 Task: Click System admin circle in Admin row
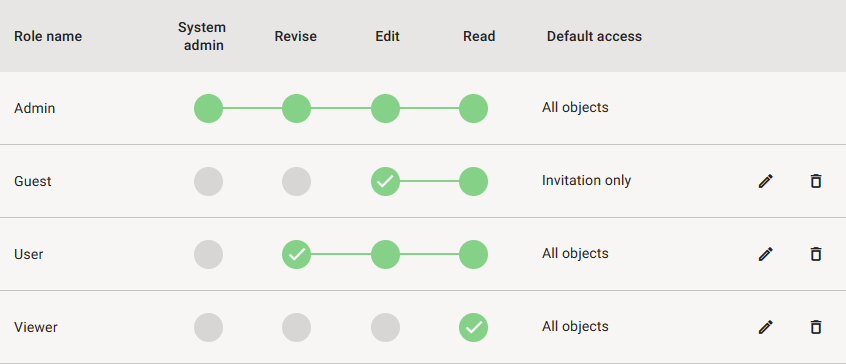click(208, 108)
